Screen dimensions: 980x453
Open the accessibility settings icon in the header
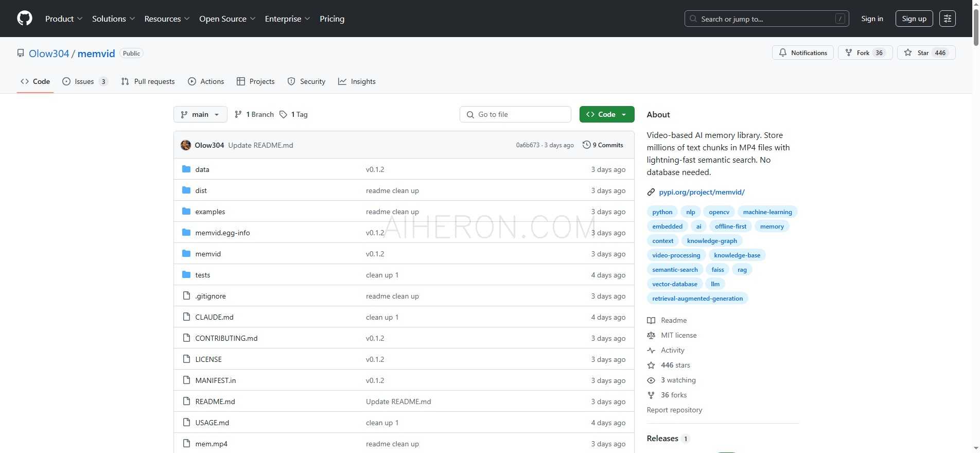[948, 19]
